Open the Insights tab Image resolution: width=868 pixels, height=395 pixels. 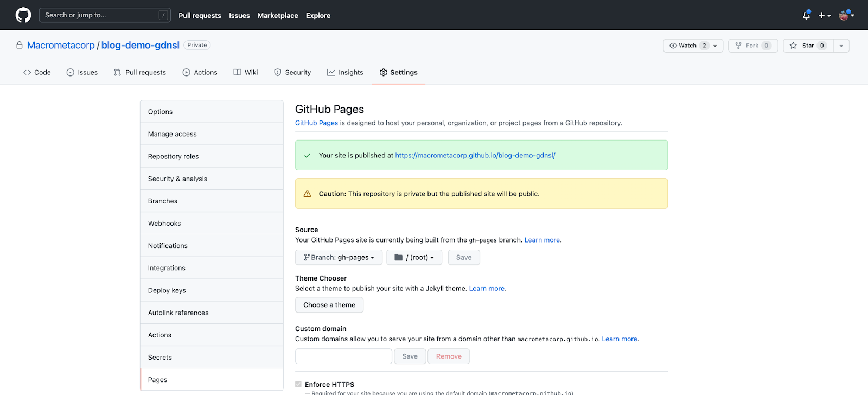pyautogui.click(x=345, y=72)
